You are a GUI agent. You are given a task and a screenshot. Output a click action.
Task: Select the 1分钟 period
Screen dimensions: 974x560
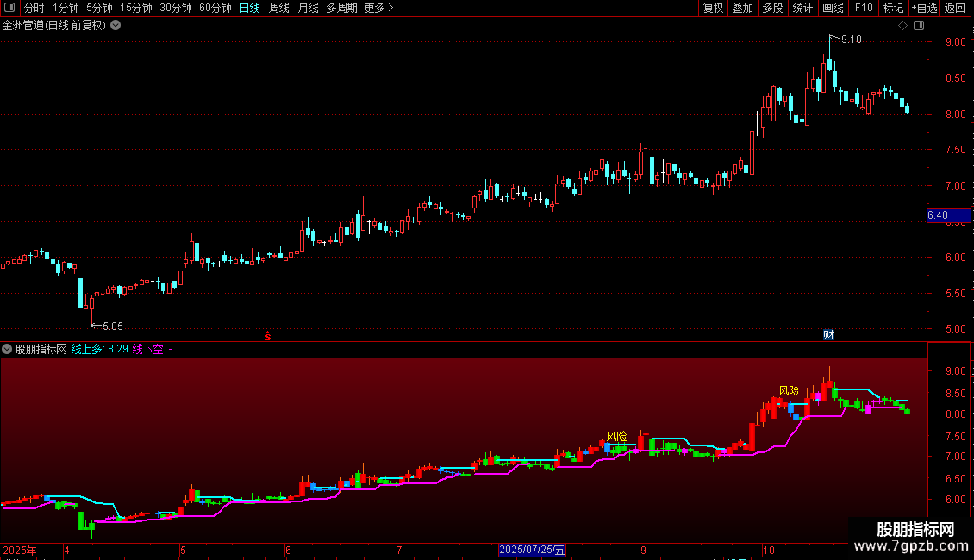pyautogui.click(x=66, y=8)
